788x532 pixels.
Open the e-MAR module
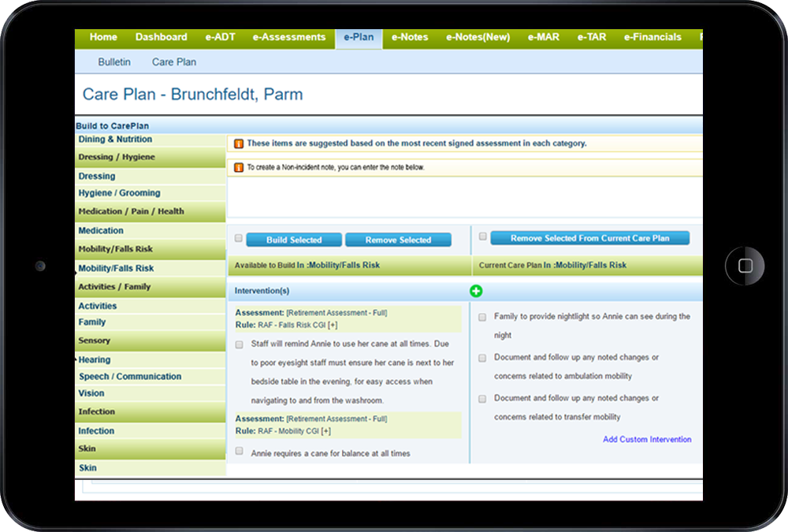coord(543,37)
